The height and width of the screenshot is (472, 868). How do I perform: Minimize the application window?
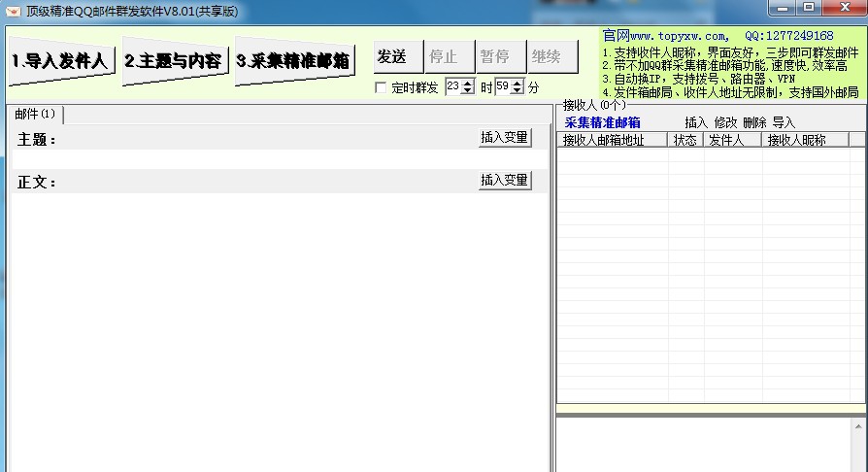point(783,8)
